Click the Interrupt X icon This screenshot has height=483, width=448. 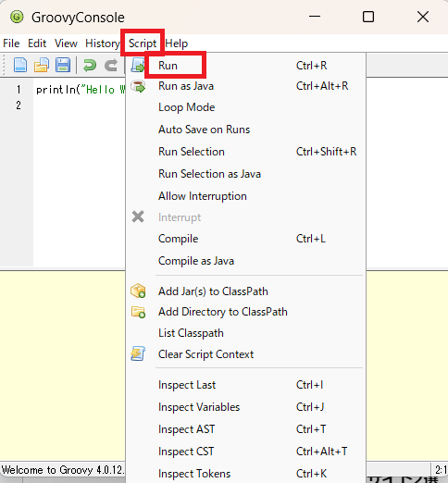(x=138, y=217)
